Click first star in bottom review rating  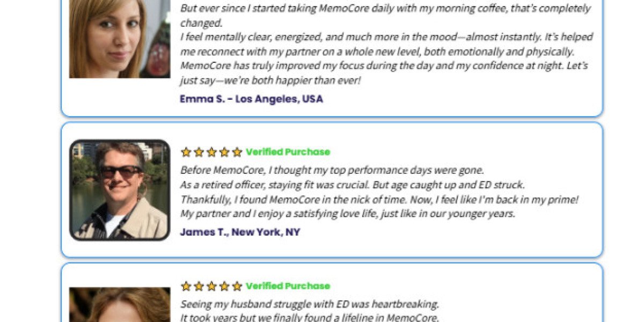[x=186, y=286]
